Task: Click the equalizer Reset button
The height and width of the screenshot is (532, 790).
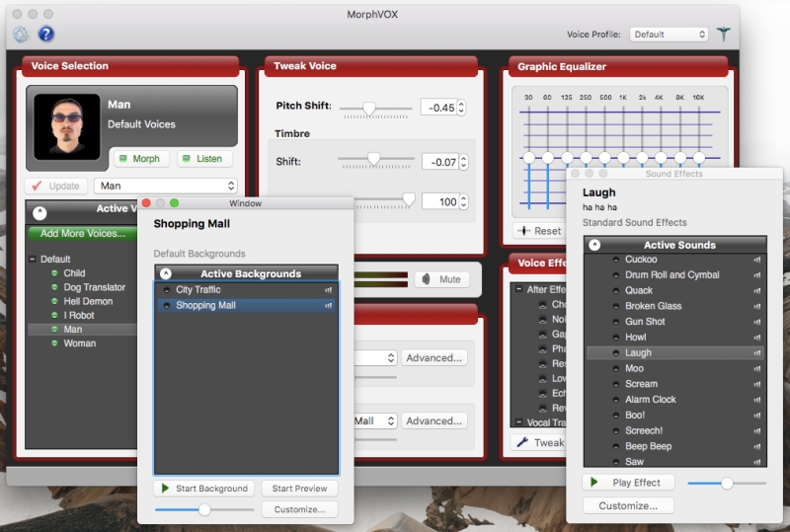Action: [x=538, y=231]
